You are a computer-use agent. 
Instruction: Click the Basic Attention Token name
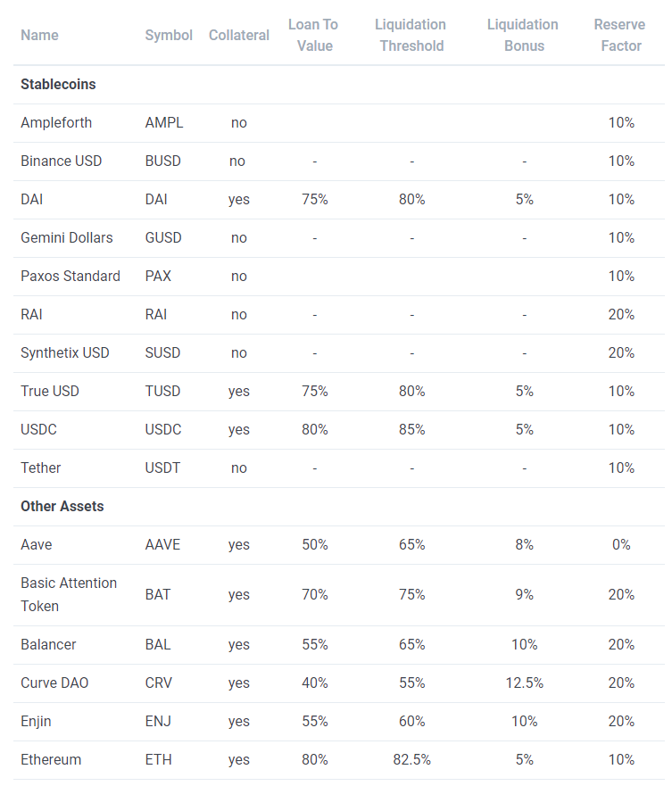69,594
